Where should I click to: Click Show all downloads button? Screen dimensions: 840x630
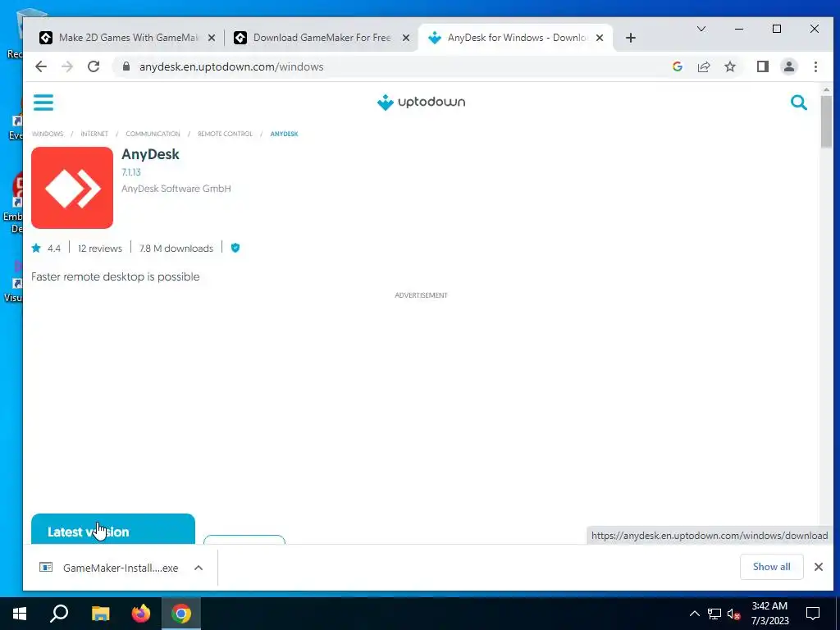[771, 567]
